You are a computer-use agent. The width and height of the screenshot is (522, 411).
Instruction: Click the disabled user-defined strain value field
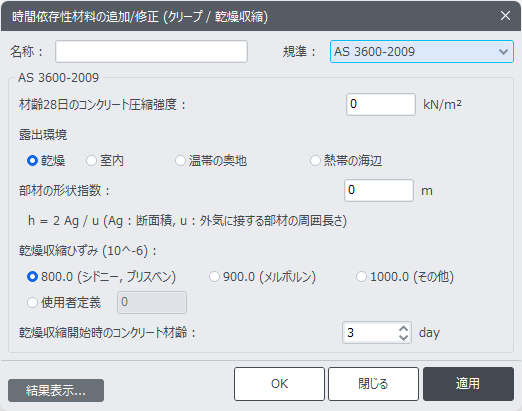[x=152, y=302]
